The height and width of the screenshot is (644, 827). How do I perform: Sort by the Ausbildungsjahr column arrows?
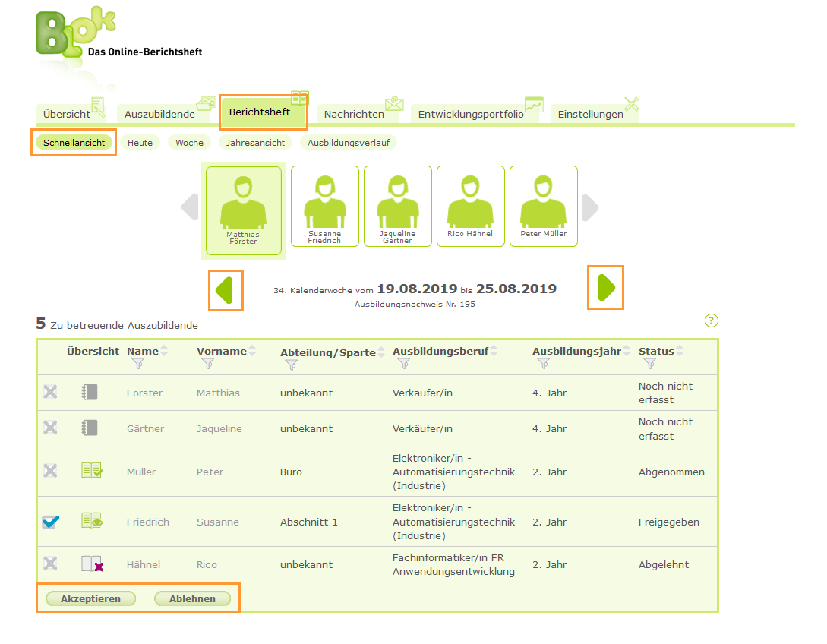pyautogui.click(x=627, y=351)
